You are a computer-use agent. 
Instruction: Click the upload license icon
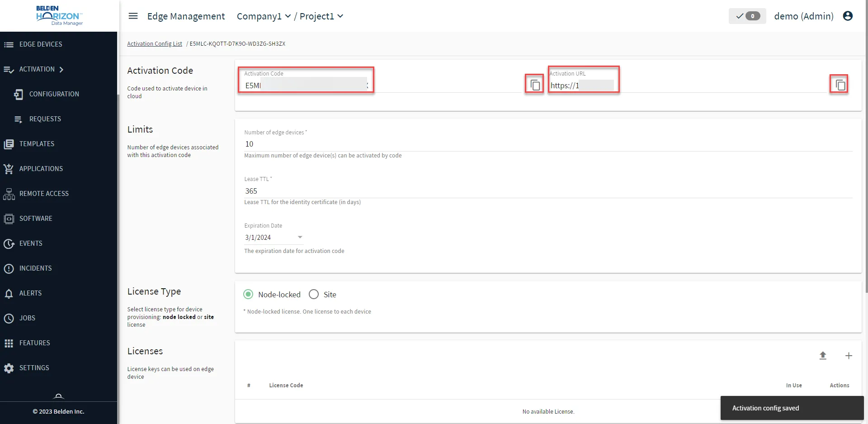click(823, 356)
